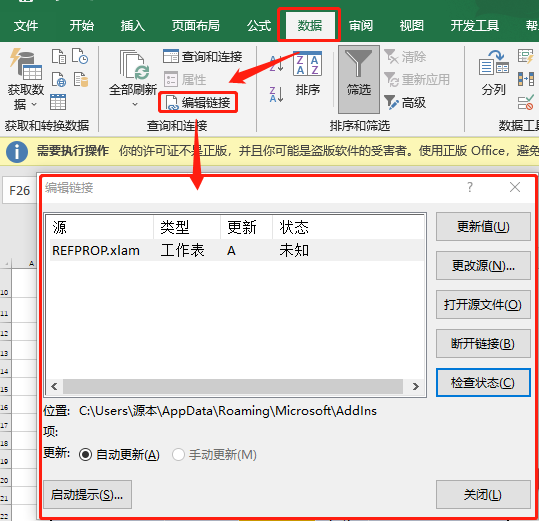Screen dimensions: 539x521
Task: Switch to the 数据 (Data) tab
Action: point(310,26)
